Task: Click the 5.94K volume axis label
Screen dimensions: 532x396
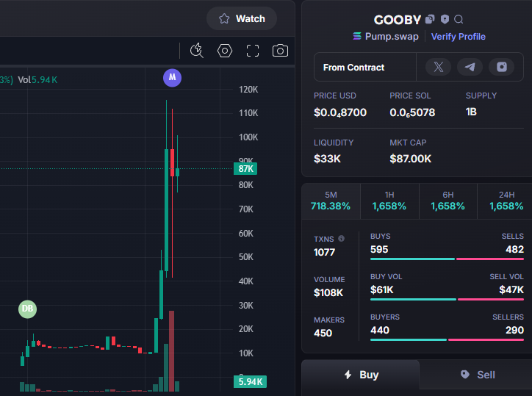Action: [x=250, y=382]
